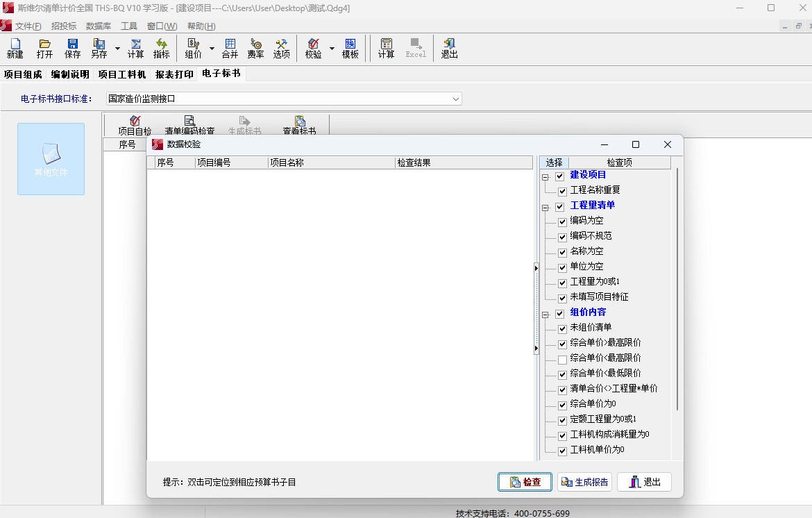Open the 工具 menu
The width and height of the screenshot is (812, 518).
129,26
